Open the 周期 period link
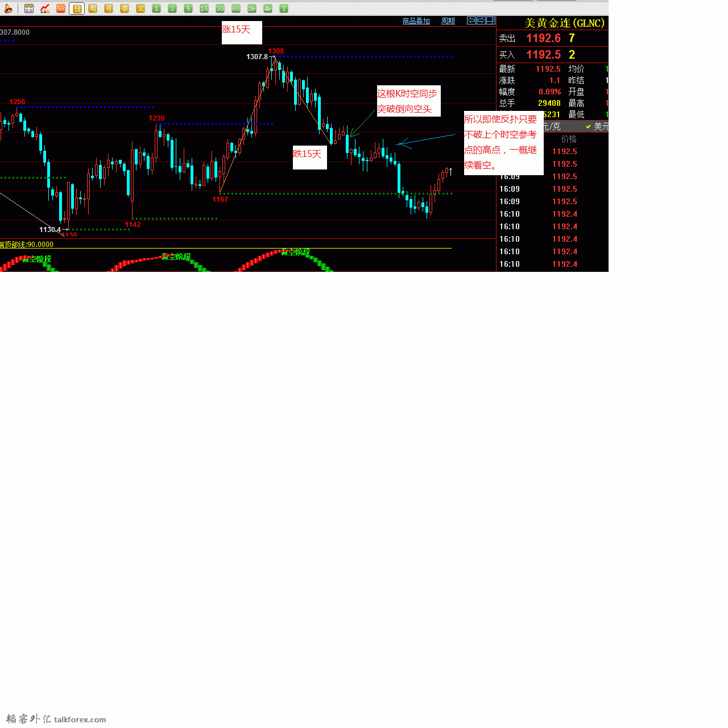728x728 pixels. (x=448, y=21)
